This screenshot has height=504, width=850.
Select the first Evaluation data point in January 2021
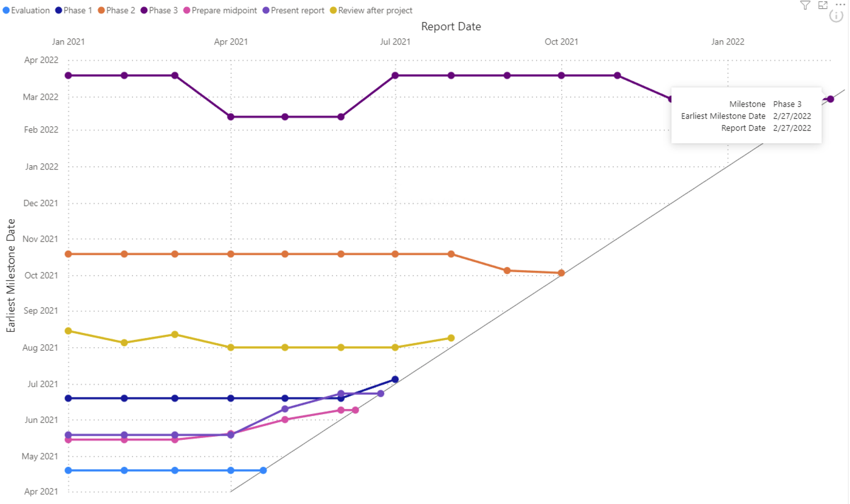[x=67, y=470]
